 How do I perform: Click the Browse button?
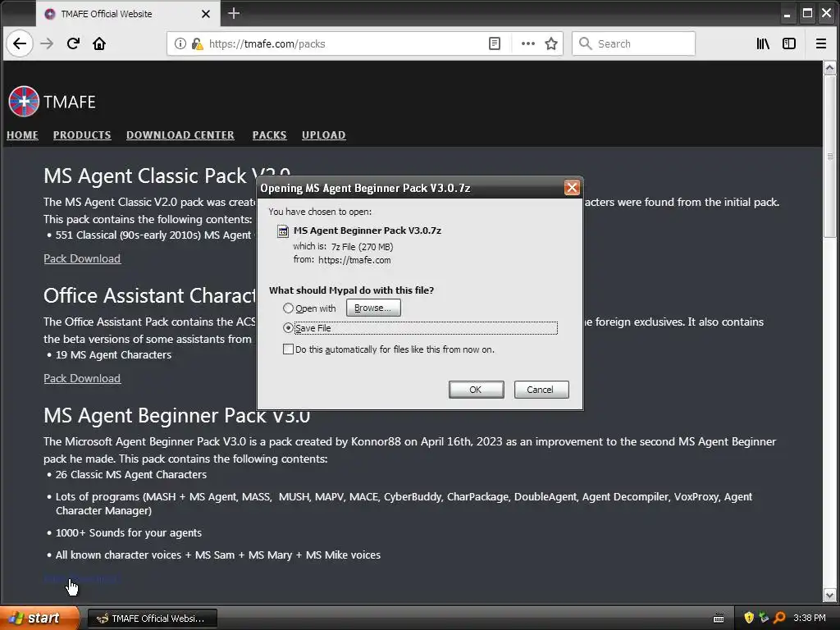[x=373, y=308]
